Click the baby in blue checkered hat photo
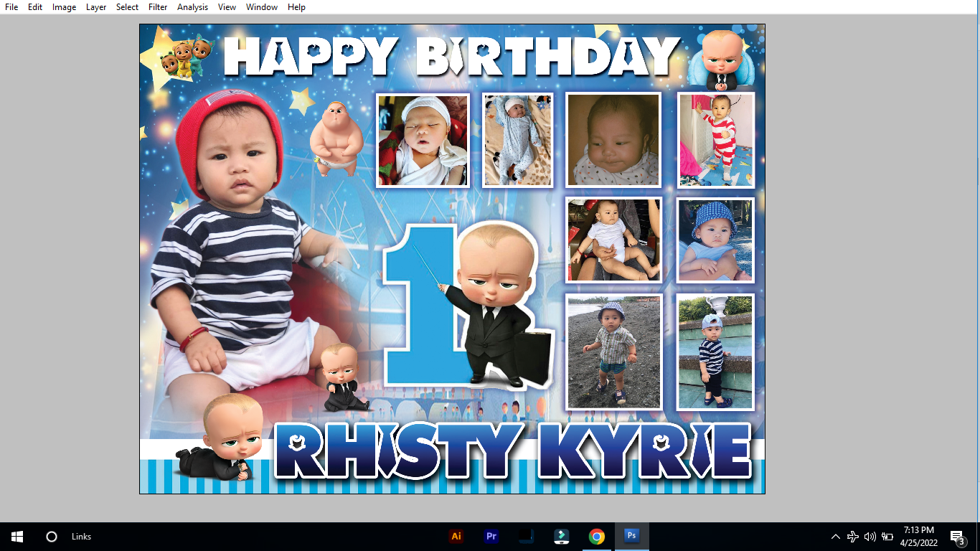 [x=716, y=240]
